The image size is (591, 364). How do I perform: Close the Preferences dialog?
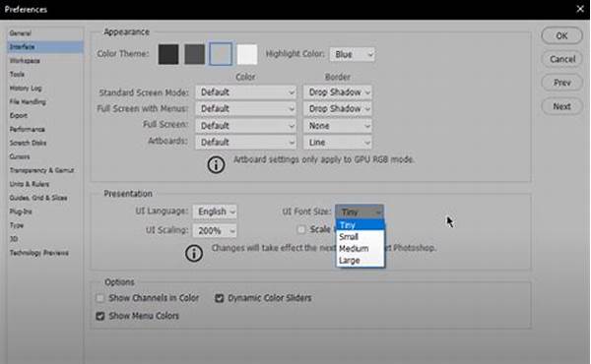tap(580, 9)
